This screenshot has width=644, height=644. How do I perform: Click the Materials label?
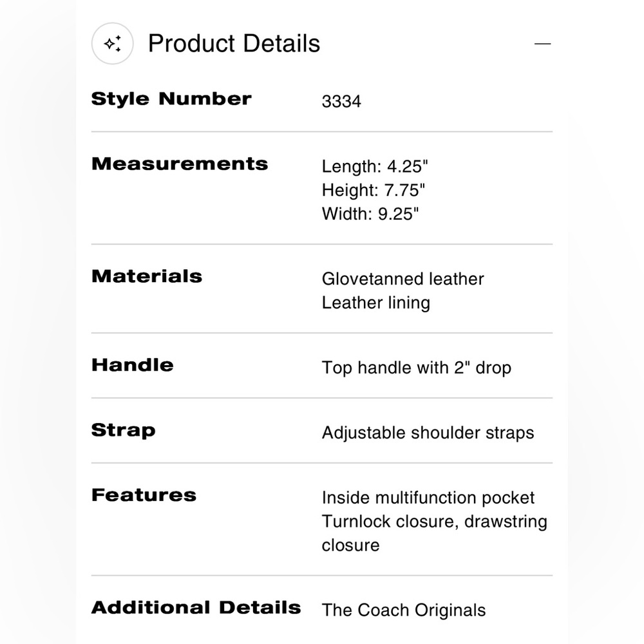tap(147, 276)
